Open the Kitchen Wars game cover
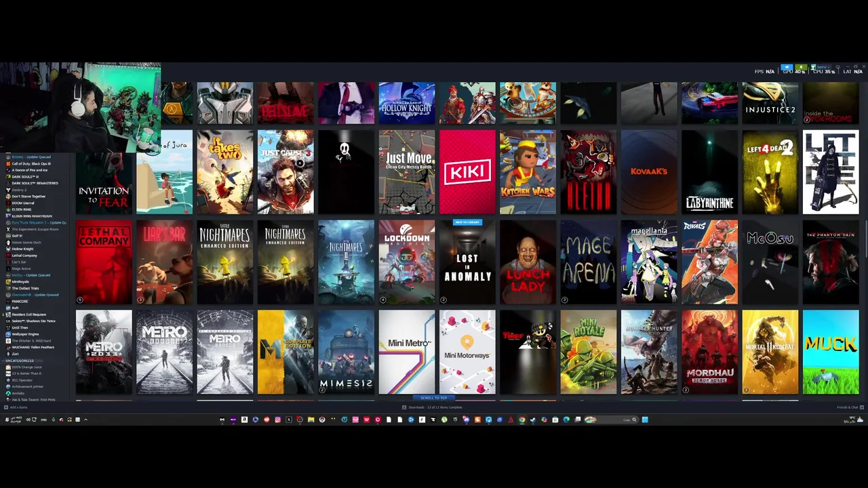Image resolution: width=868 pixels, height=488 pixels. [528, 172]
